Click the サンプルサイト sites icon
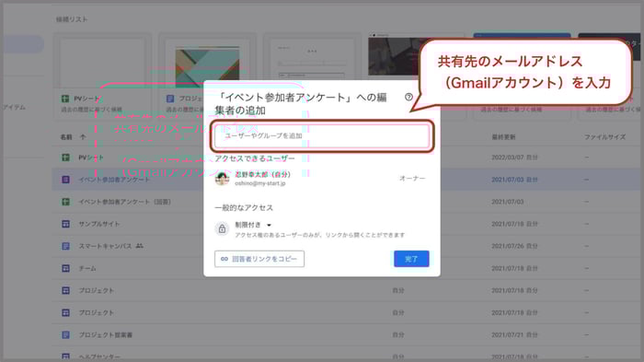 [65, 224]
